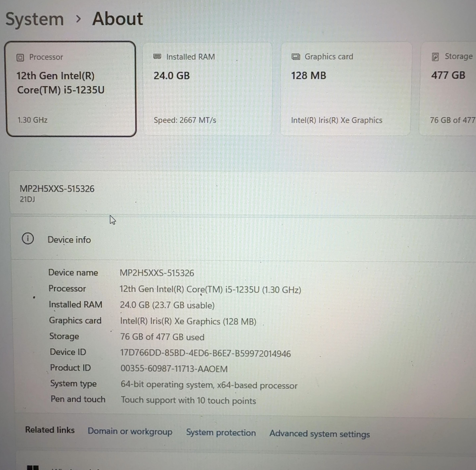Click the 1.30 GHz text in Processor card
476x470 pixels.
pyautogui.click(x=32, y=120)
